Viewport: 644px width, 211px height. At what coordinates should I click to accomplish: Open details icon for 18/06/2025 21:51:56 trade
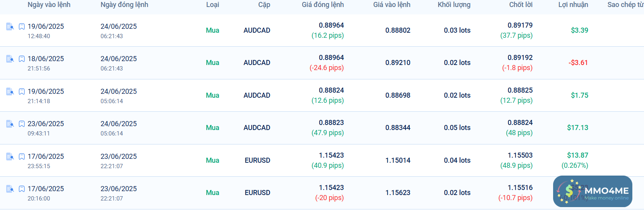10,59
